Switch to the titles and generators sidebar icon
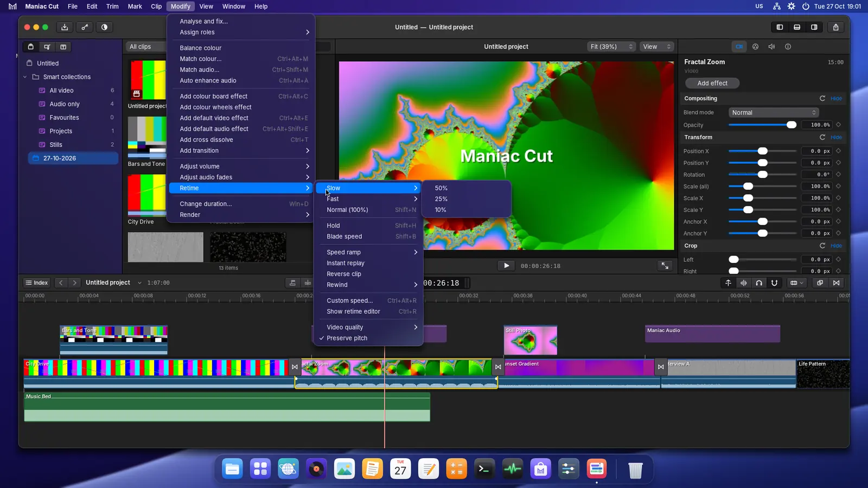This screenshot has height=488, width=868. click(x=63, y=47)
